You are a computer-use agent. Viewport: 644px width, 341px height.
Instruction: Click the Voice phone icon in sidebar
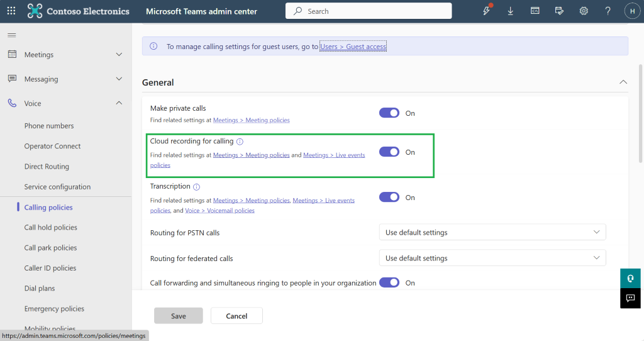[13, 103]
